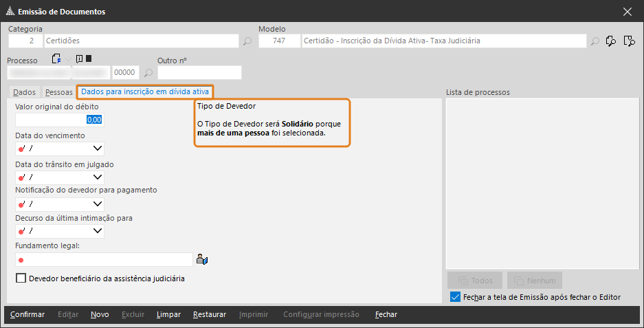This screenshot has height=328, width=644.
Task: Expand Notificação do devedor date dropdown
Action: [x=98, y=204]
